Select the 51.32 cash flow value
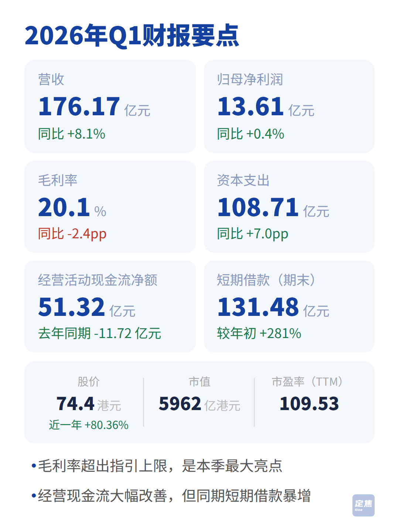Viewport: 399px width, 532px height. tap(72, 307)
